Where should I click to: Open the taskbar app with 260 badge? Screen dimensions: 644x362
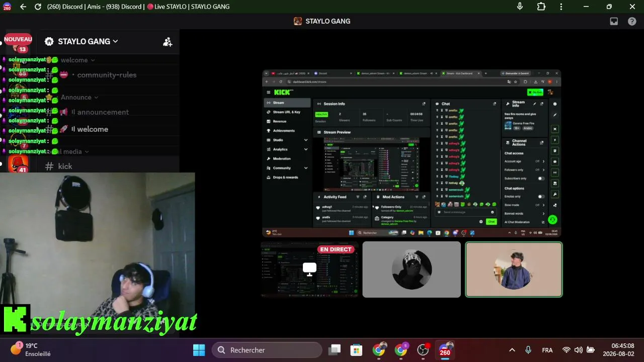[x=445, y=350]
